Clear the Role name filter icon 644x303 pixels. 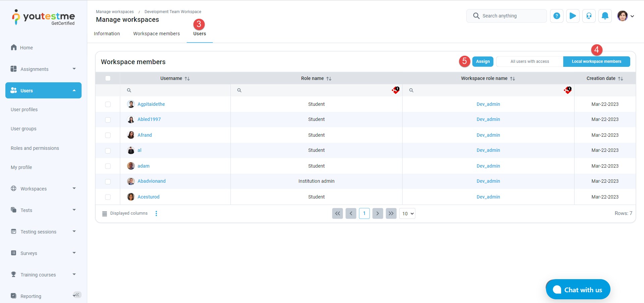(396, 90)
